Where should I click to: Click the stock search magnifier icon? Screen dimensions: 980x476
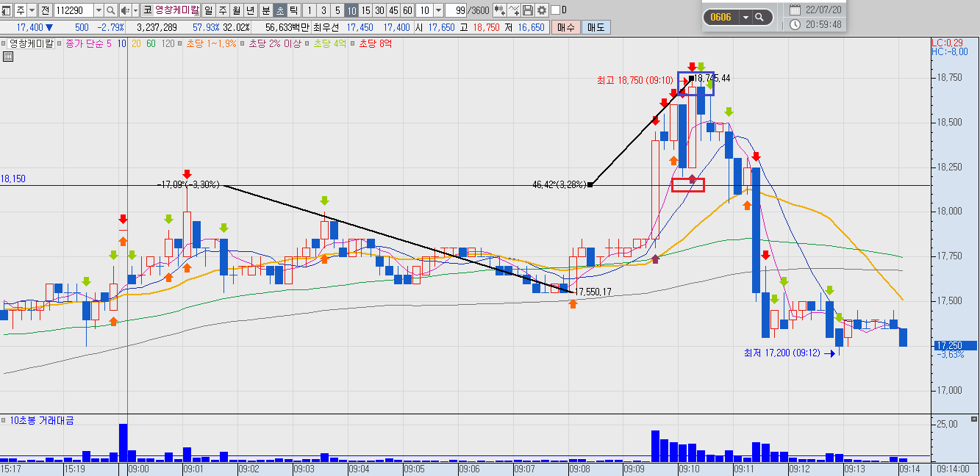[111, 10]
